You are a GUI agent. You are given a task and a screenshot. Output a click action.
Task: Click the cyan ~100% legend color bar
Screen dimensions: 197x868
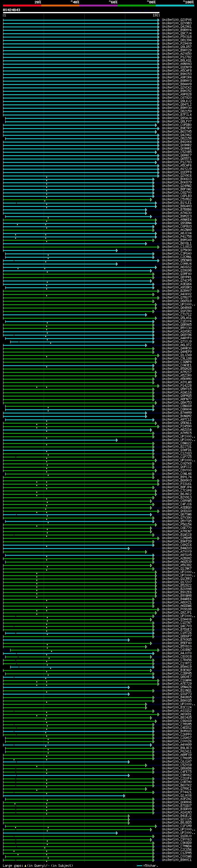click(x=175, y=6)
